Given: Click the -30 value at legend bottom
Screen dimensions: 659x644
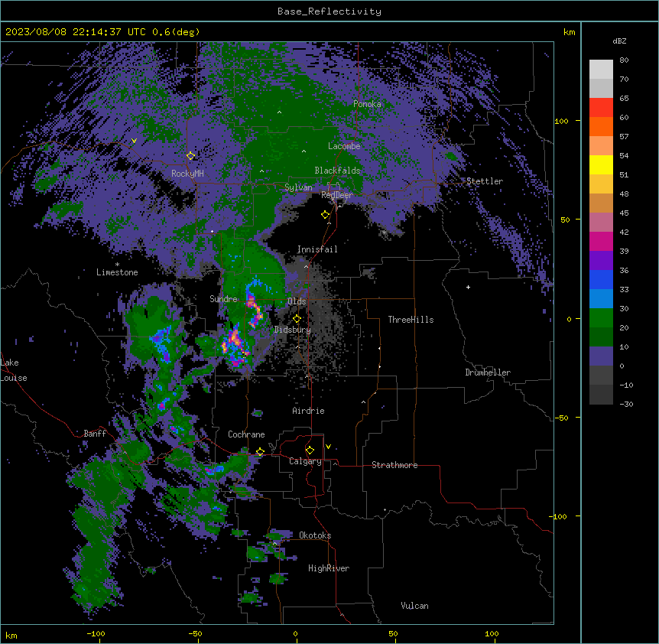Looking at the screenshot, I should (x=626, y=404).
